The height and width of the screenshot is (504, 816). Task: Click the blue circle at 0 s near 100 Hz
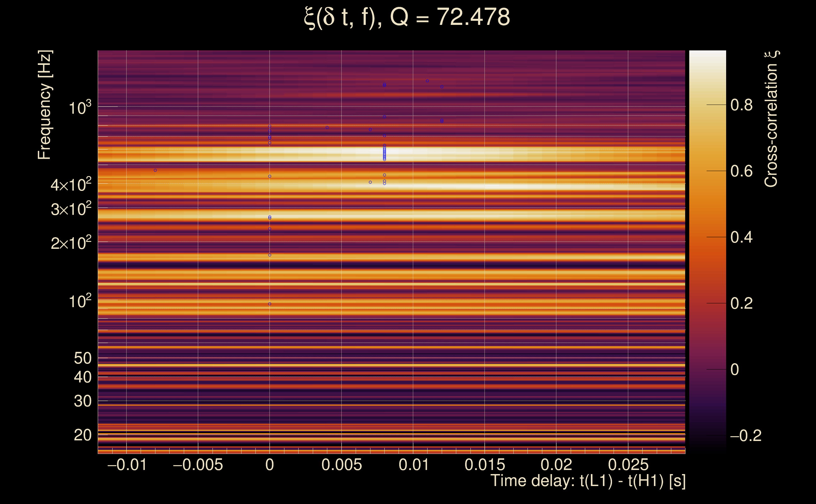pyautogui.click(x=270, y=304)
